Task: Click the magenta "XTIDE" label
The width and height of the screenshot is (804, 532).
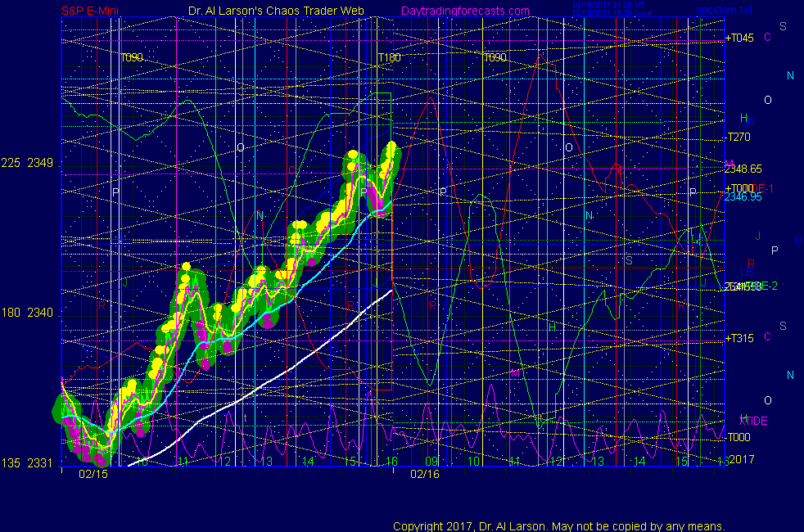Action: coord(753,421)
